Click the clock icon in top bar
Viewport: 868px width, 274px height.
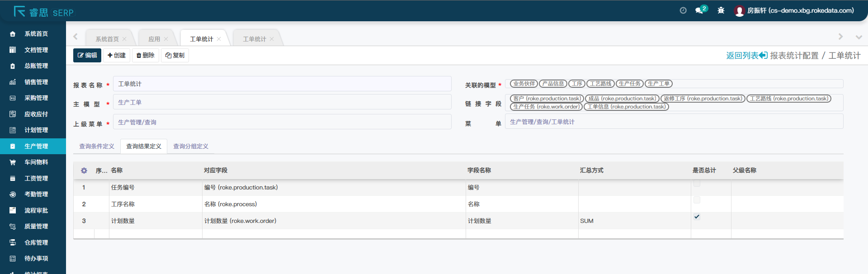[683, 10]
